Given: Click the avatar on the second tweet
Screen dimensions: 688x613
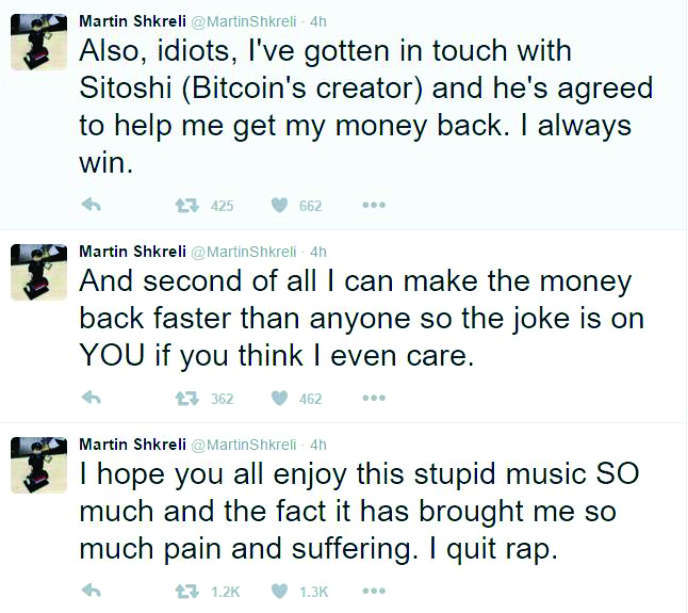Looking at the screenshot, I should click(x=38, y=271).
